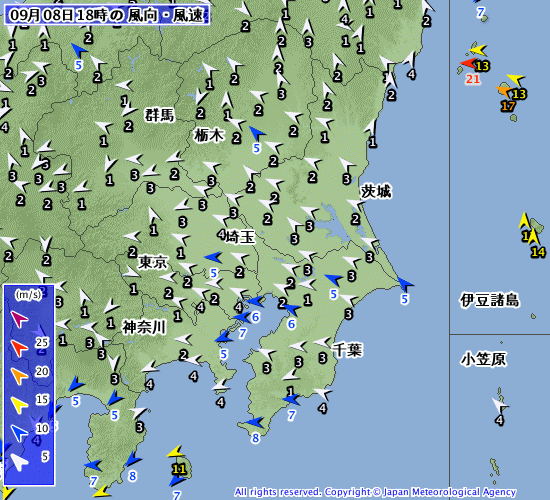The image size is (550, 500).
Task: Click the orange wind arrow labeled 17
Action: tap(504, 92)
